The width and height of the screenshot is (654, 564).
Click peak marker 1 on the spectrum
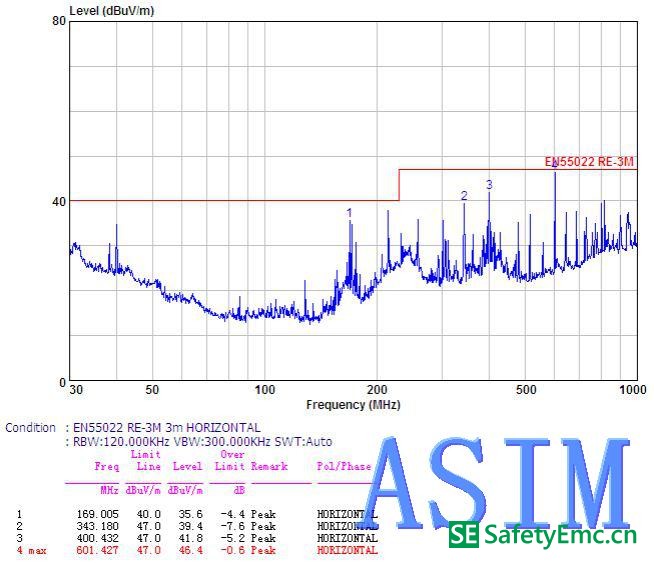(349, 213)
